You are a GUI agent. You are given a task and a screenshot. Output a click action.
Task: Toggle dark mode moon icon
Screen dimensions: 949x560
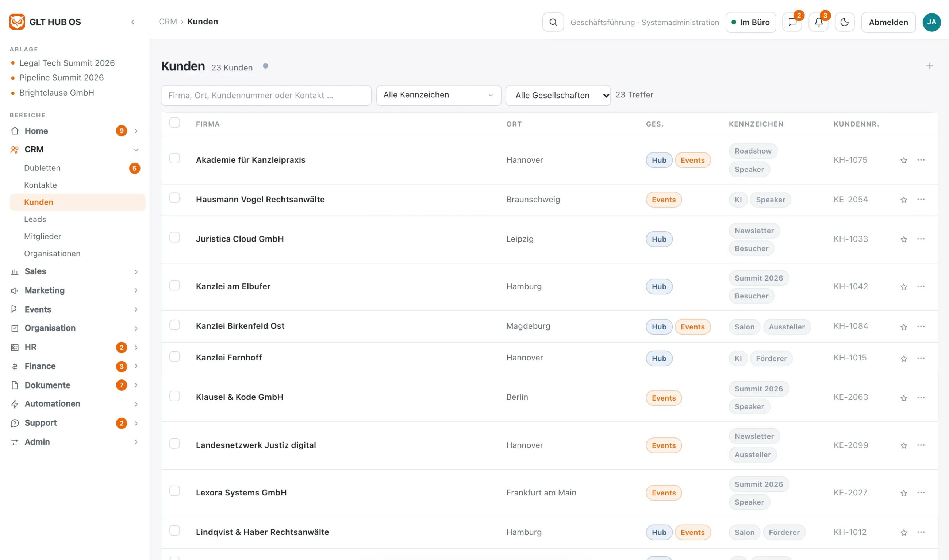coord(845,22)
